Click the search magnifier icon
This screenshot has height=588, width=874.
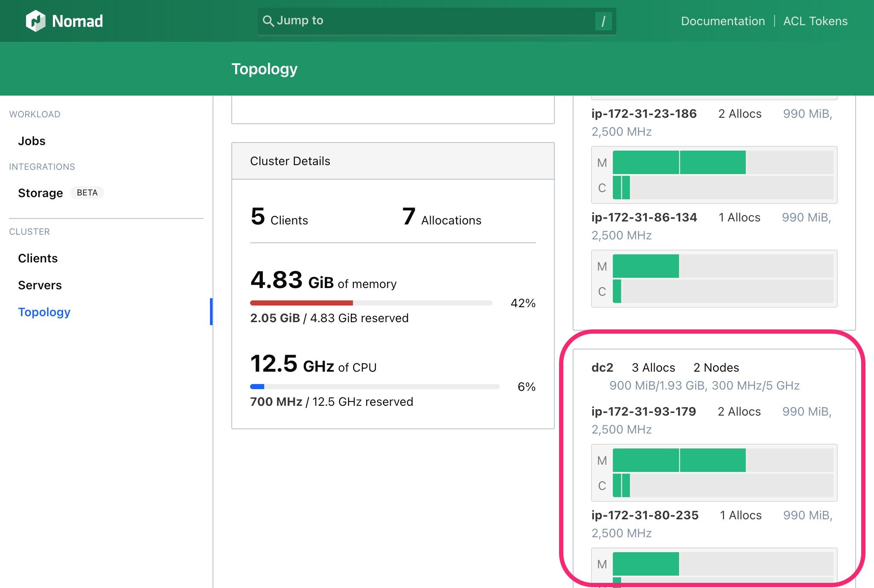268,21
